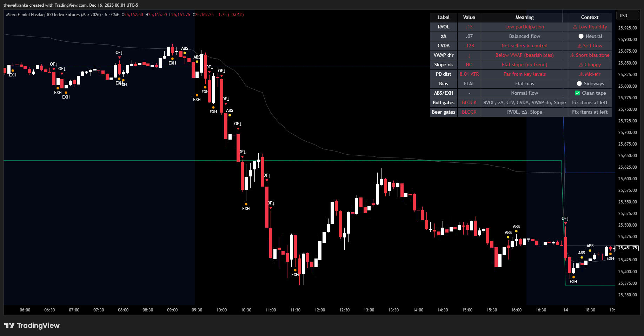
Task: Click the warning icon before Choppy
Action: point(581,65)
